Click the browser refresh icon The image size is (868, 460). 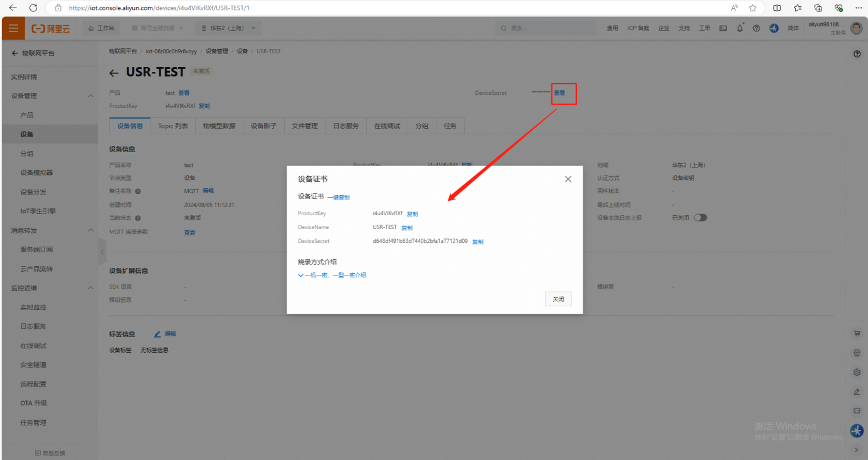point(33,8)
